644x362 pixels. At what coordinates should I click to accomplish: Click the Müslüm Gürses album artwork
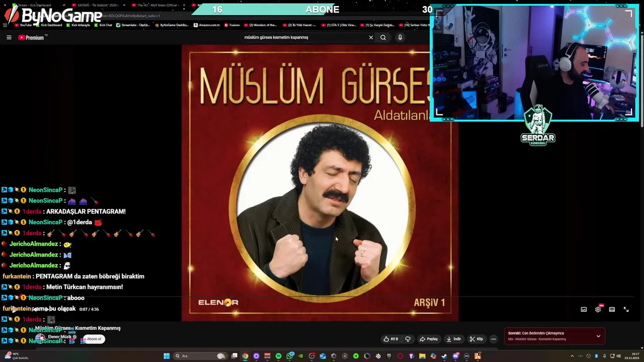click(x=320, y=183)
